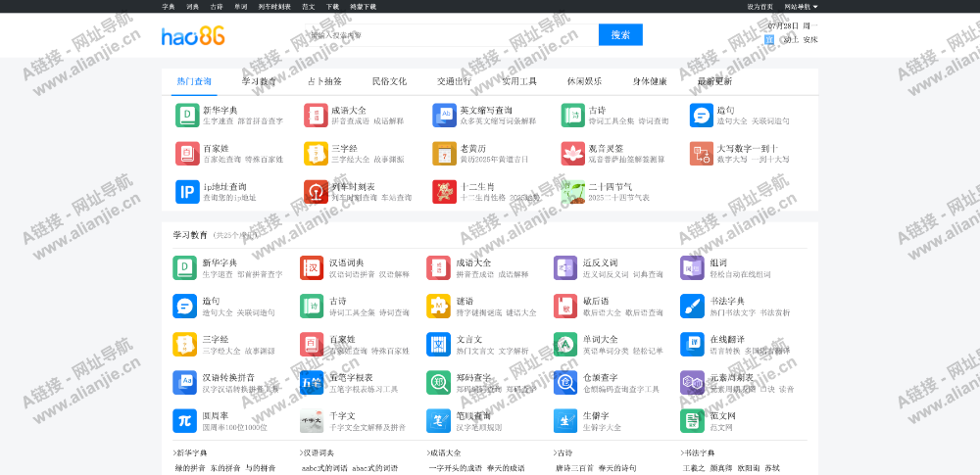Screen dimensions: 980x475
Task: Focus the search input field
Action: tap(453, 35)
